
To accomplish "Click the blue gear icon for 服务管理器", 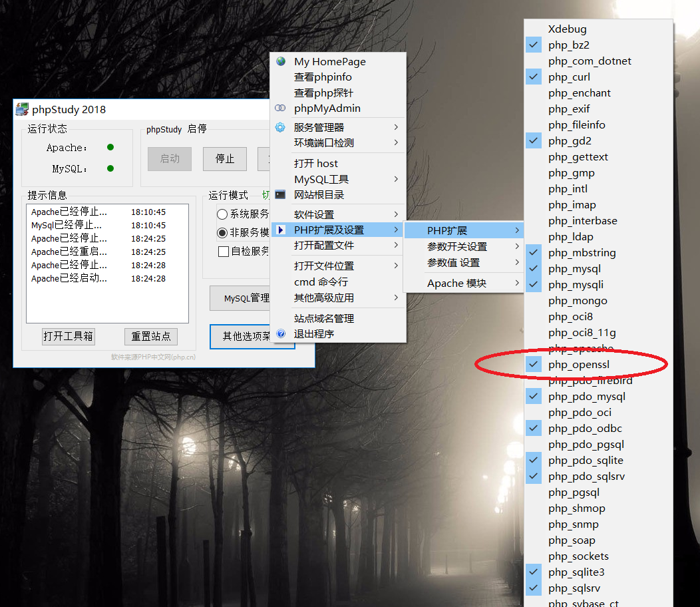I will tap(280, 127).
